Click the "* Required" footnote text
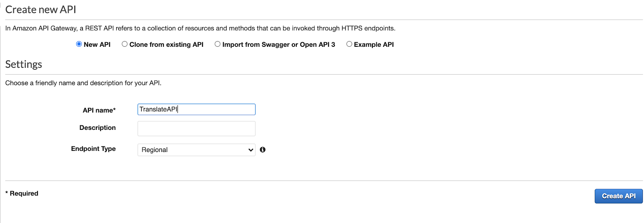 pos(22,193)
